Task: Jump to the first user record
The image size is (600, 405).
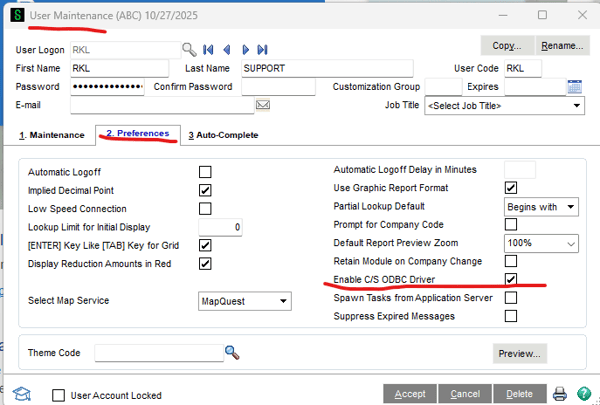Action: pyautogui.click(x=209, y=48)
